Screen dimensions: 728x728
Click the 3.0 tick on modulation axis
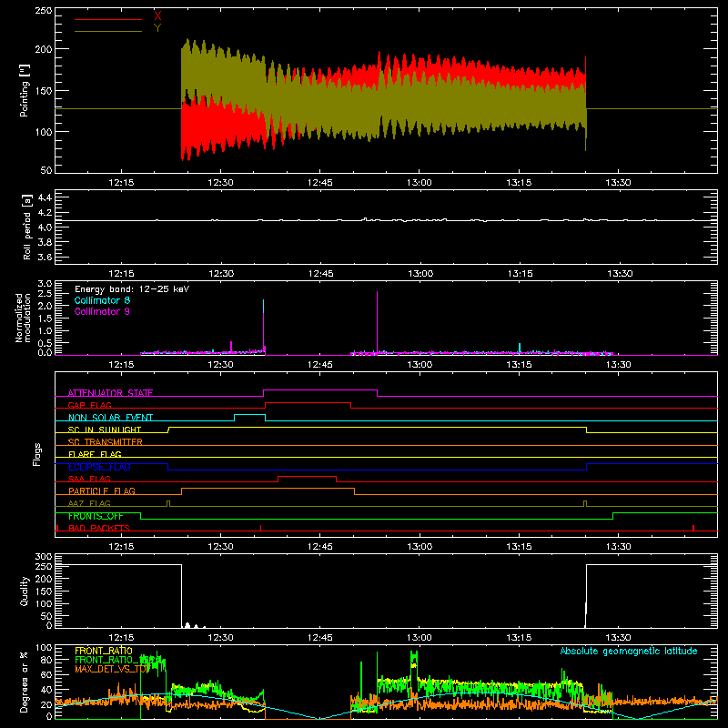45,284
